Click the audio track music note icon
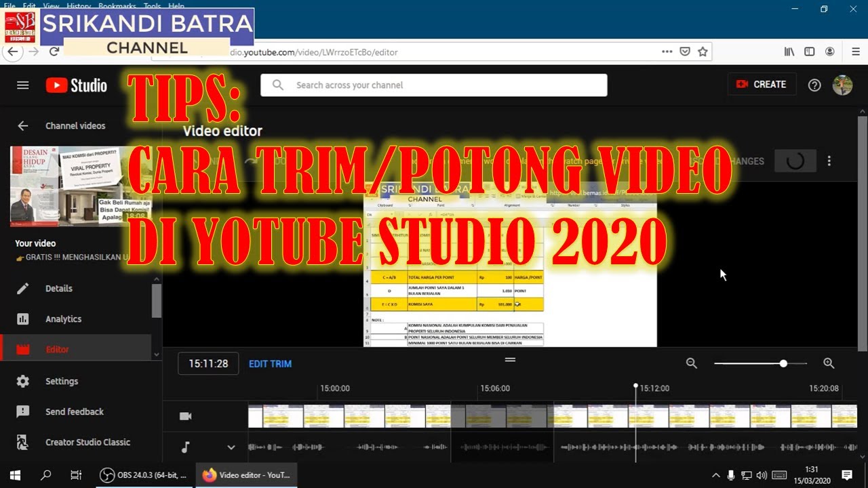The height and width of the screenshot is (488, 868). pos(186,447)
